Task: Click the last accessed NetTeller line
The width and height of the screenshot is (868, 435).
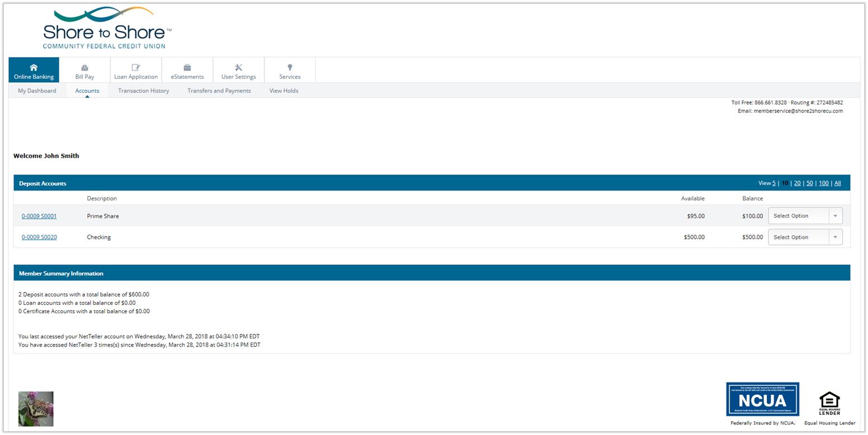Action: tap(139, 336)
